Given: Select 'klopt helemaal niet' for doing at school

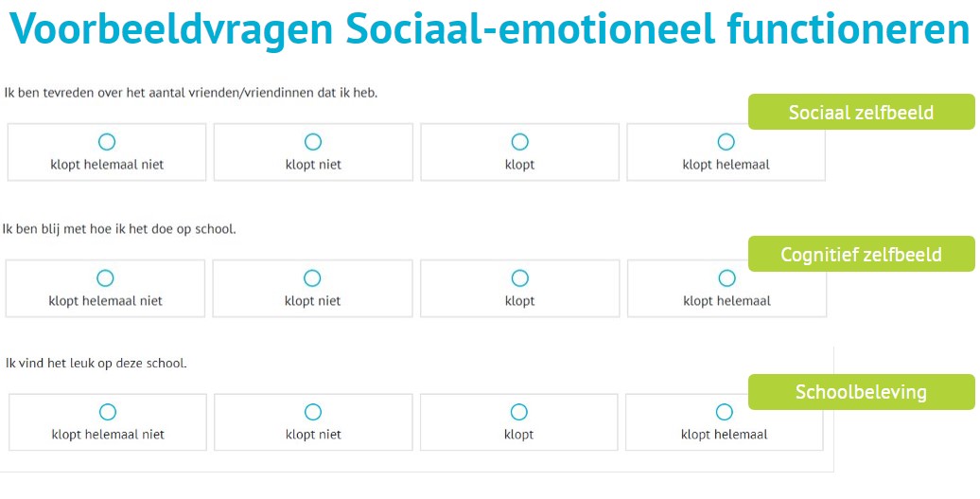Looking at the screenshot, I should [x=106, y=278].
